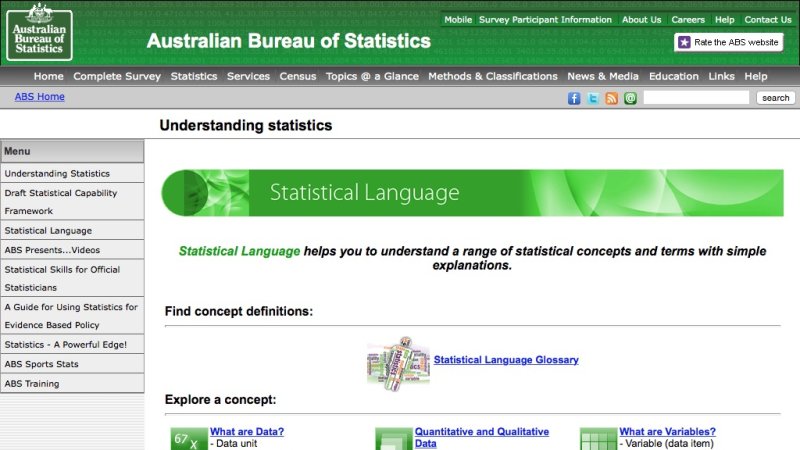
Task: Click the green email subscription icon
Action: (x=630, y=98)
